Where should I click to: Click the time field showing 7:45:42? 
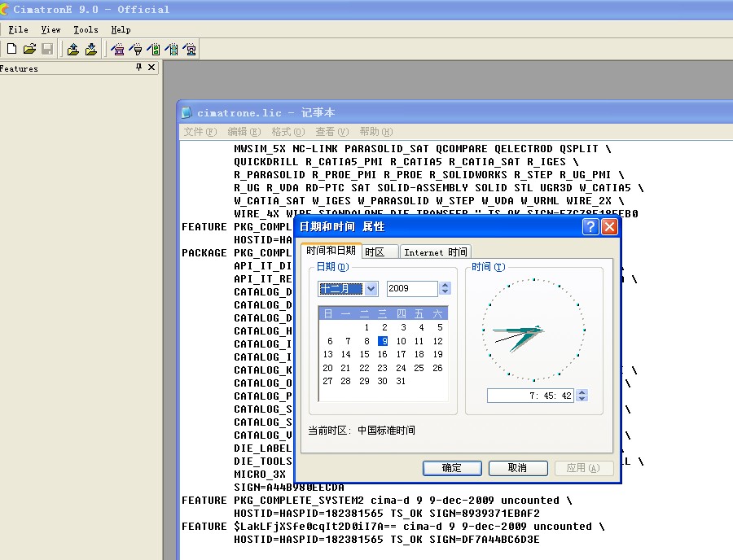(531, 396)
